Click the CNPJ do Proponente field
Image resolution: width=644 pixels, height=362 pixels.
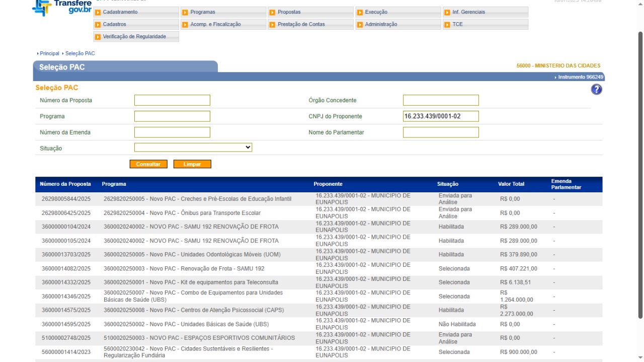click(x=441, y=116)
